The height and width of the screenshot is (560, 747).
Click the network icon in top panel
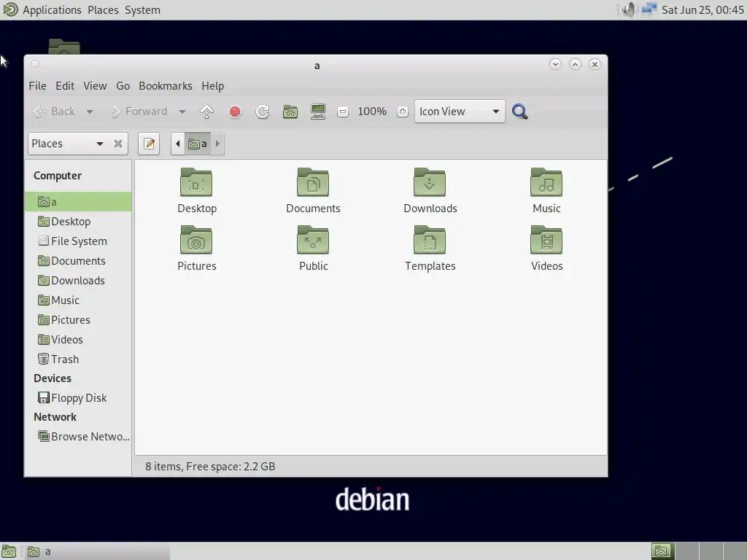[x=649, y=9]
